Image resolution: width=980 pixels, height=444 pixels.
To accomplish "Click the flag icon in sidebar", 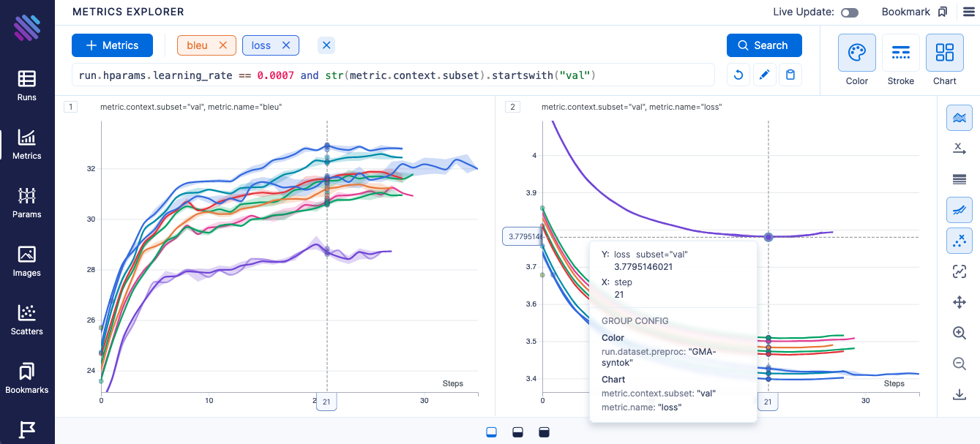I will click(x=27, y=430).
